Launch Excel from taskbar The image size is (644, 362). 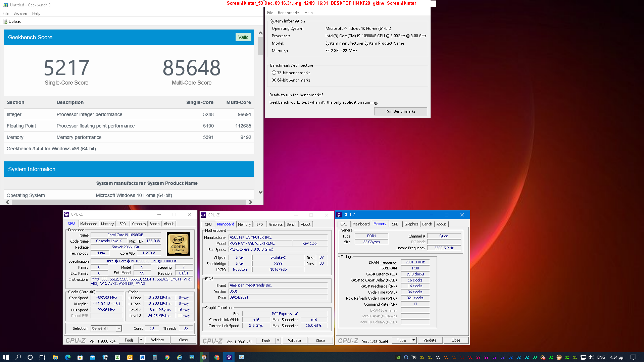[x=117, y=357]
